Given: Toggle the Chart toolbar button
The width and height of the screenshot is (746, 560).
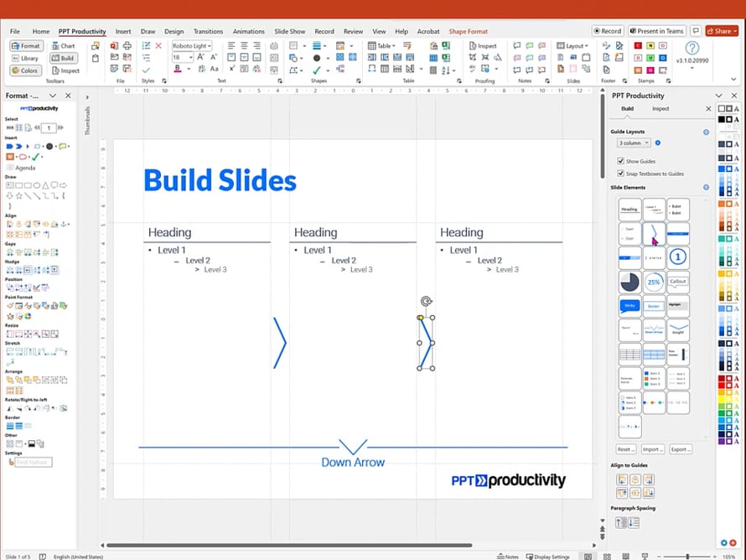Looking at the screenshot, I should pyautogui.click(x=64, y=45).
